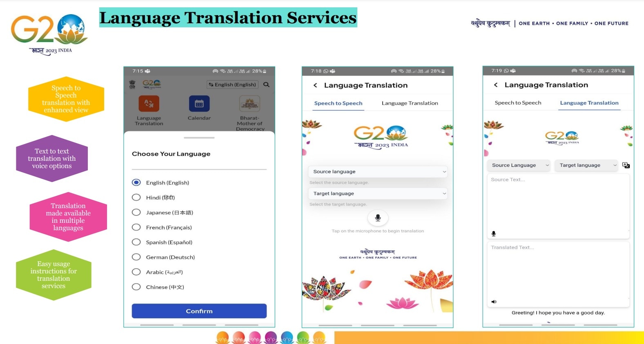The width and height of the screenshot is (644, 344).
Task: Expand the Source language dropdown in Speech screen
Action: [377, 172]
